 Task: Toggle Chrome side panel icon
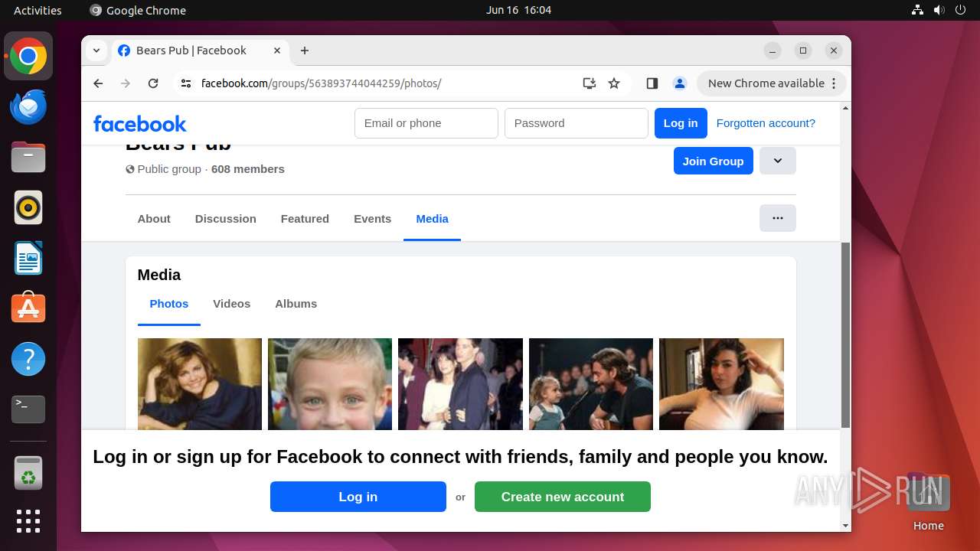652,83
